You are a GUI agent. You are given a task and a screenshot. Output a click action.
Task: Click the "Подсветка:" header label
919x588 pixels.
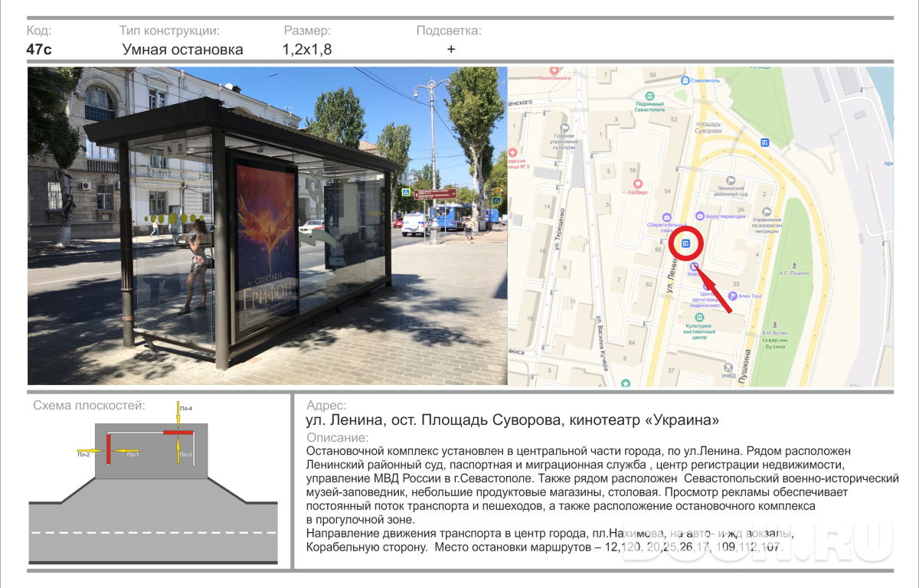[x=449, y=31]
